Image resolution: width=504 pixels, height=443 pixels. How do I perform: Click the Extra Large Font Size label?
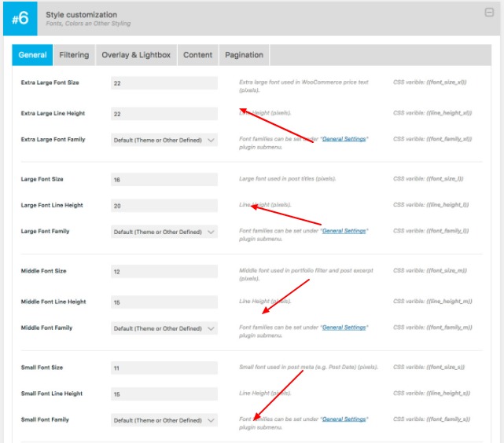click(x=50, y=82)
